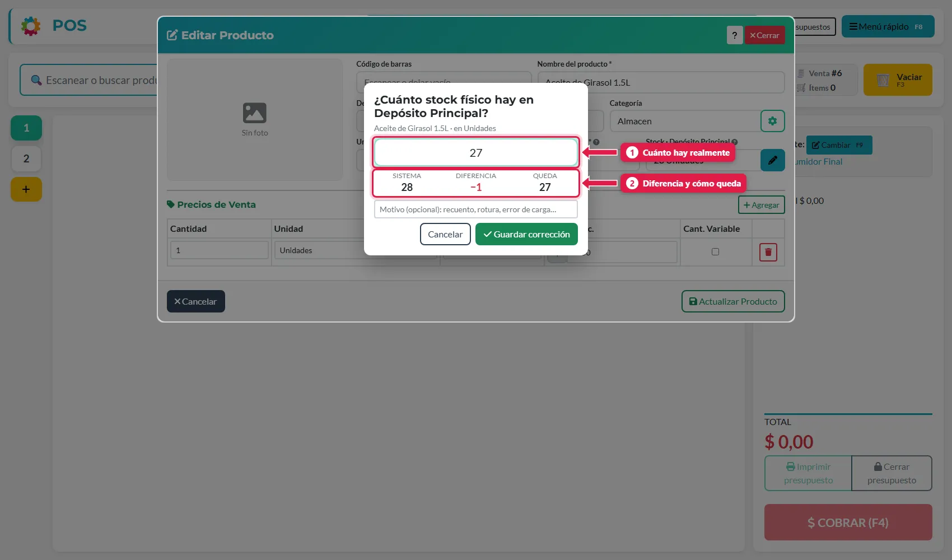Click the Código de barras field
This screenshot has width=952, height=560.
pos(444,82)
